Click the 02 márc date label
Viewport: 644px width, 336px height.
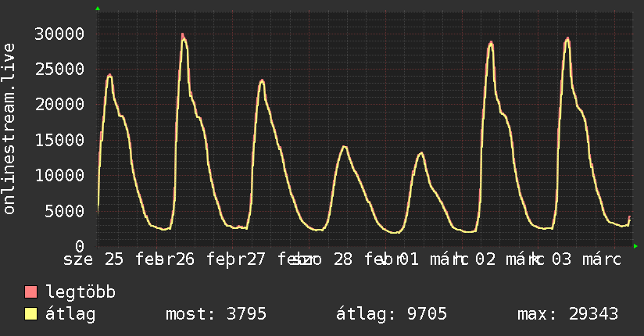(510, 259)
